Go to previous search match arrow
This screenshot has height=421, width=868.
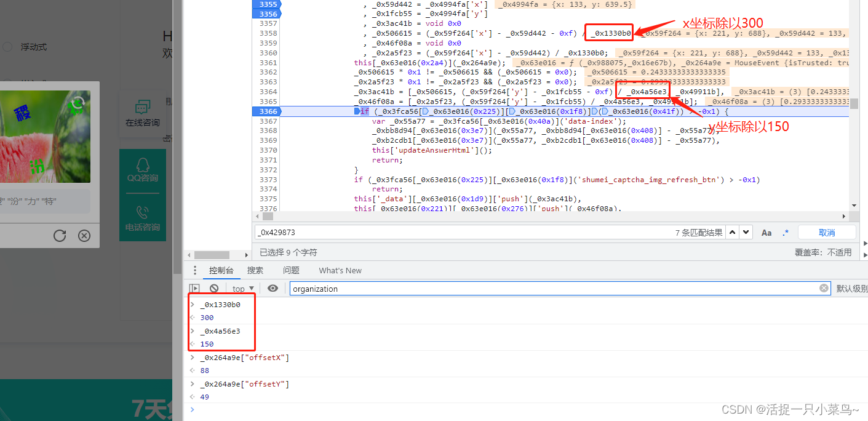733,233
